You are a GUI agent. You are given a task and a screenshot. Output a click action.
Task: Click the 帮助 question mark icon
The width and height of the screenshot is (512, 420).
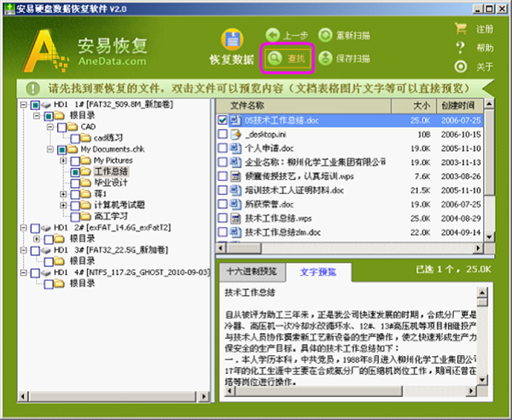coord(462,48)
